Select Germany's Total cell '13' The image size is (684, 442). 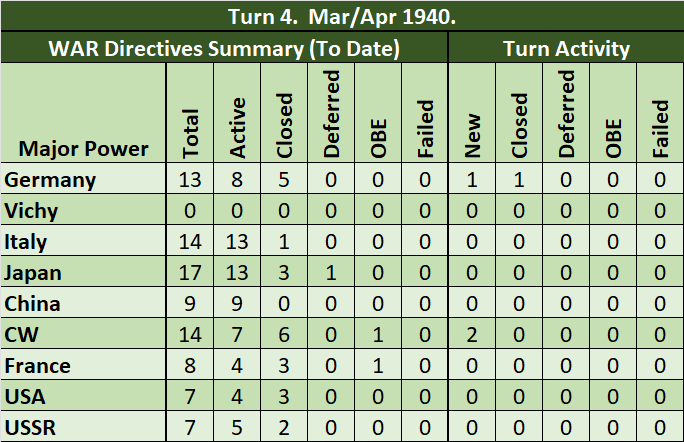coord(190,180)
